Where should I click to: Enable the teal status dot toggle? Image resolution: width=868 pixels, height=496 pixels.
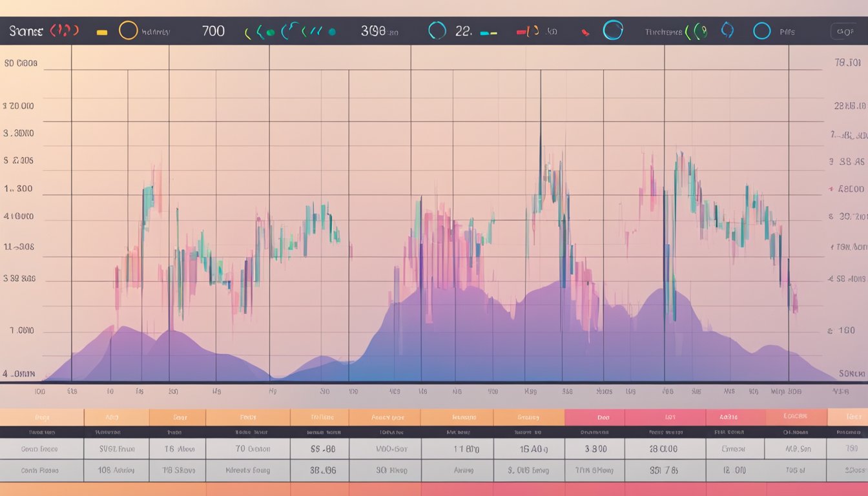(x=269, y=31)
